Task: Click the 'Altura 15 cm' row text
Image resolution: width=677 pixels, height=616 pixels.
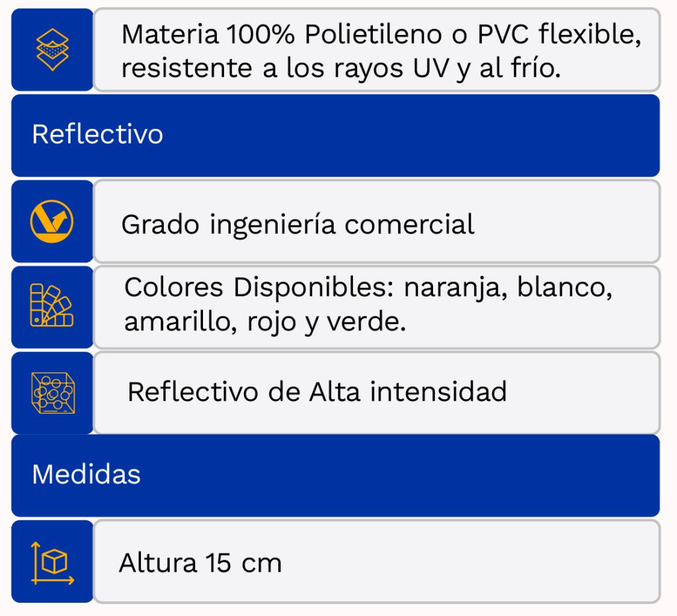Action: (x=200, y=563)
